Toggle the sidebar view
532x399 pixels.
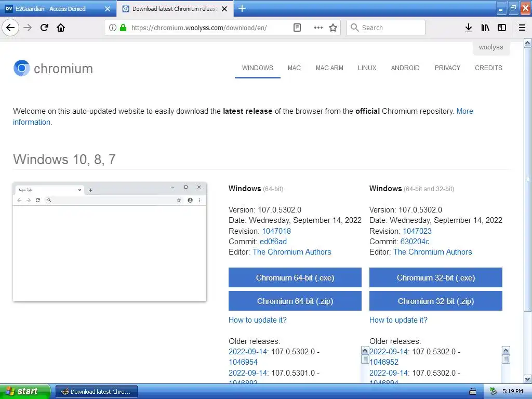(x=502, y=28)
